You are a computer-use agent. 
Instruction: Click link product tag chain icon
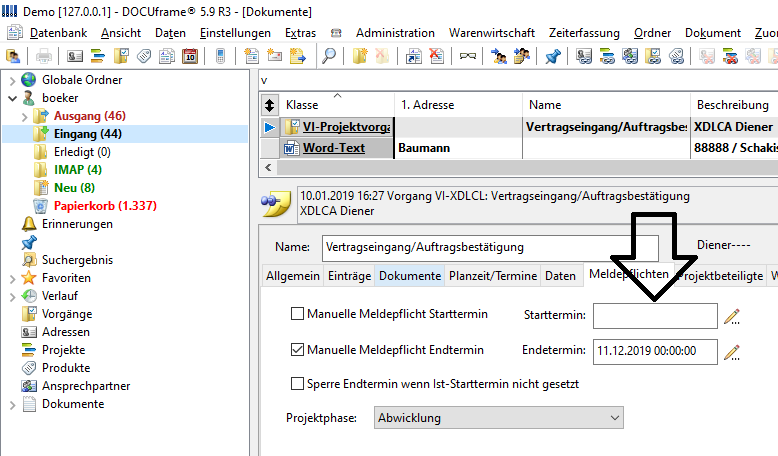point(676,56)
